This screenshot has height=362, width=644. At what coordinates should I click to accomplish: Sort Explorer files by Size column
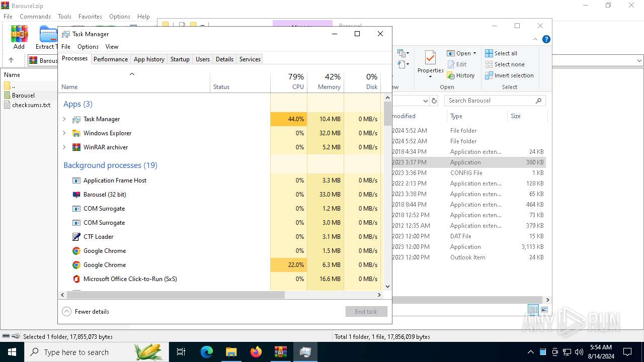point(527,116)
